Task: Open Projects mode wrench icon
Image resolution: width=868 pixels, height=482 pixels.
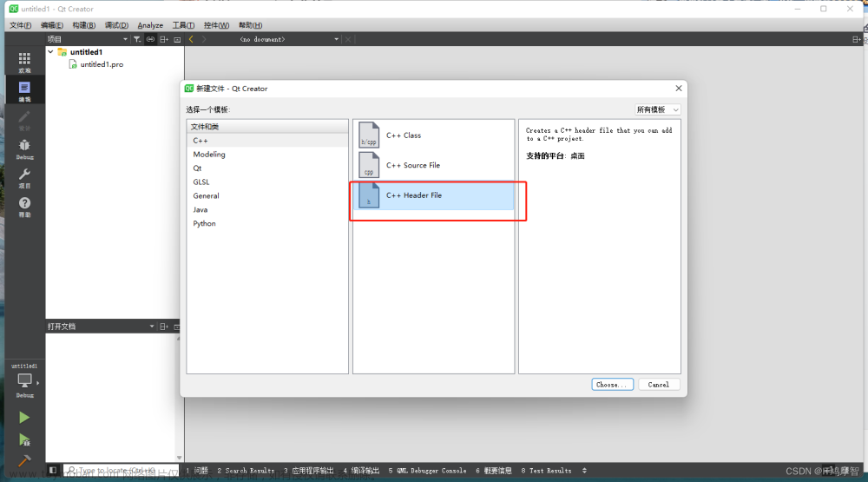Action: coord(24,177)
